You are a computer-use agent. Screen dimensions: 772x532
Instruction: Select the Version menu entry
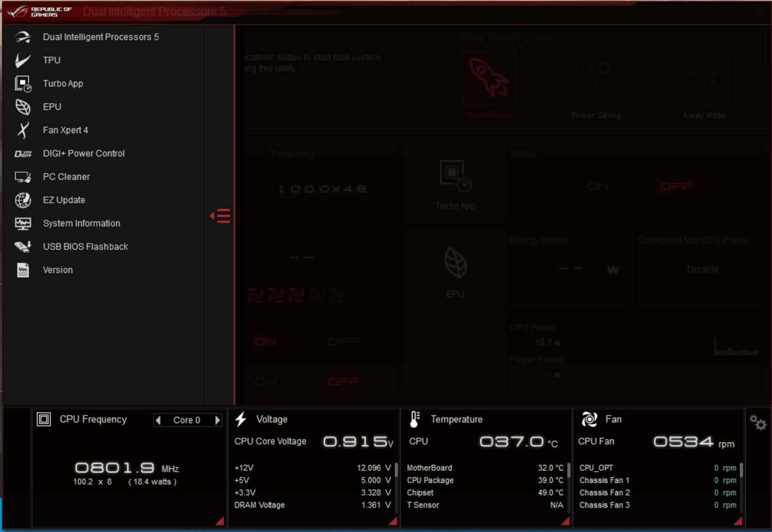coord(58,270)
